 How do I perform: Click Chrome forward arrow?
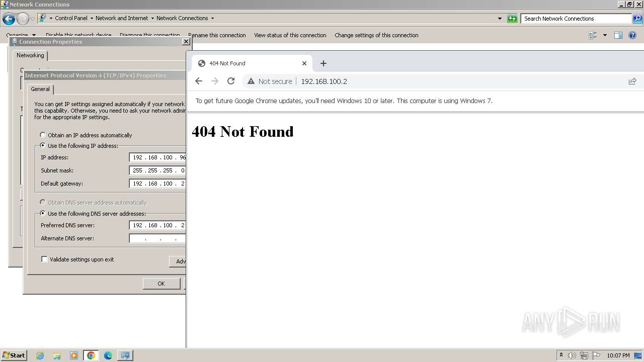pyautogui.click(x=215, y=81)
